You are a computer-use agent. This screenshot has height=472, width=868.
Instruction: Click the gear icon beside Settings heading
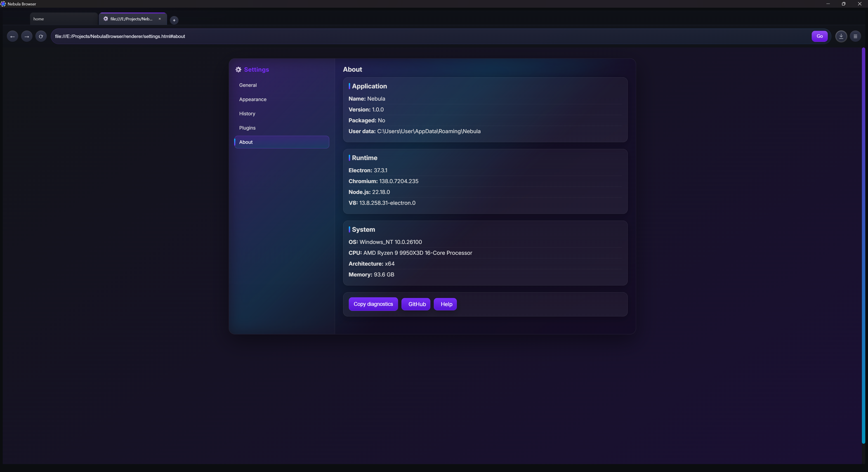pyautogui.click(x=238, y=69)
